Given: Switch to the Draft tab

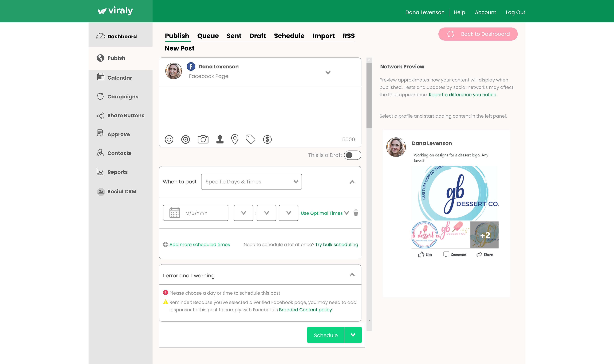Looking at the screenshot, I should [x=257, y=36].
